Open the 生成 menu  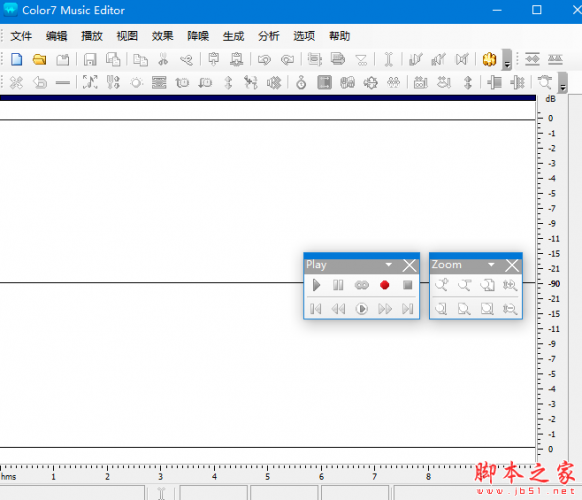[x=233, y=36]
